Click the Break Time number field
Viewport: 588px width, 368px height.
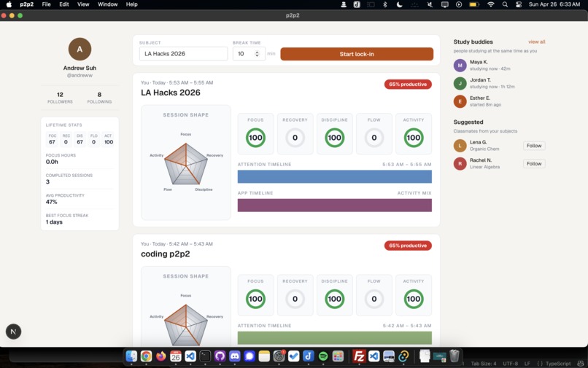click(249, 54)
